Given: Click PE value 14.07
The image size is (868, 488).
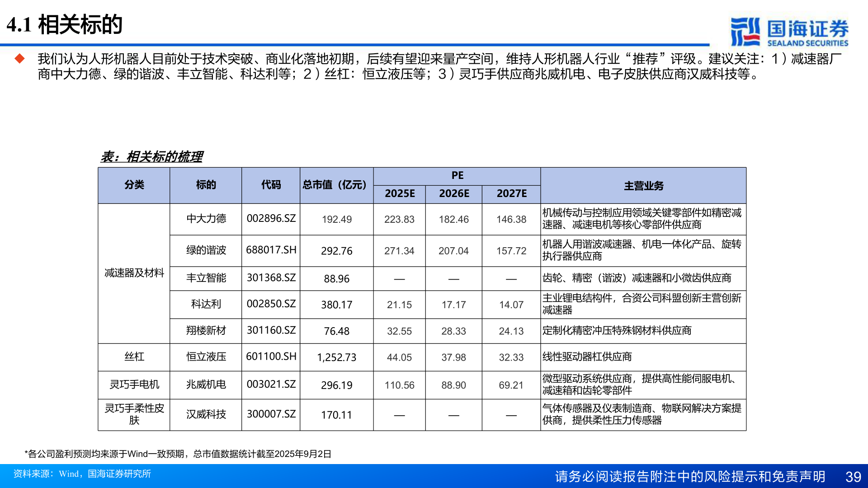Looking at the screenshot, I should pyautogui.click(x=511, y=305).
